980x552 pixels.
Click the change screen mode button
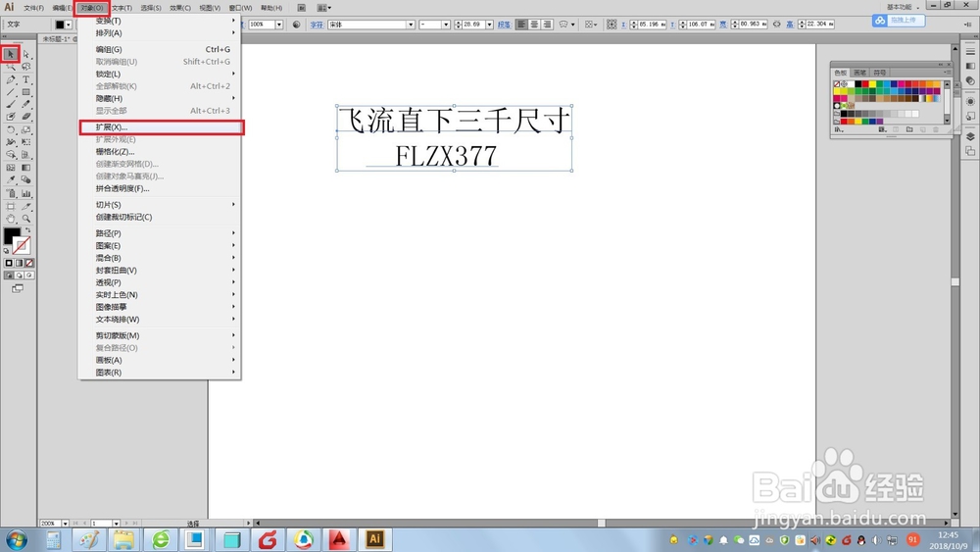[x=18, y=289]
